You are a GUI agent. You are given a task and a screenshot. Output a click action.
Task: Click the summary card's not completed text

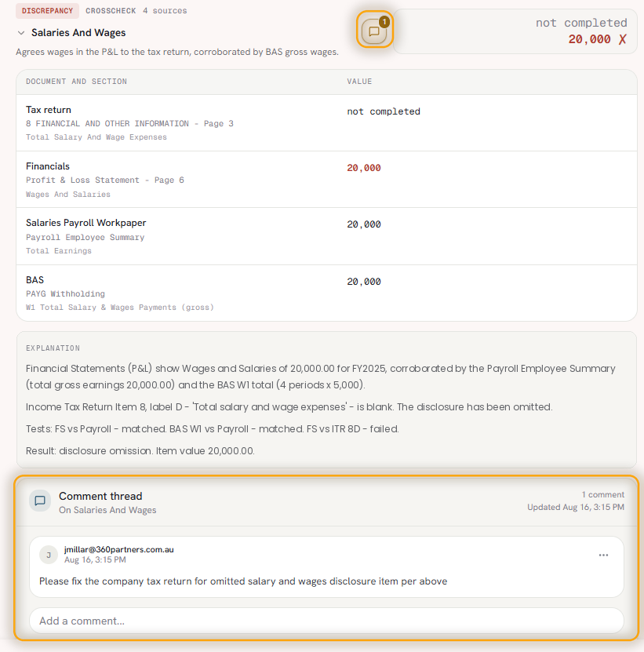coord(581,23)
